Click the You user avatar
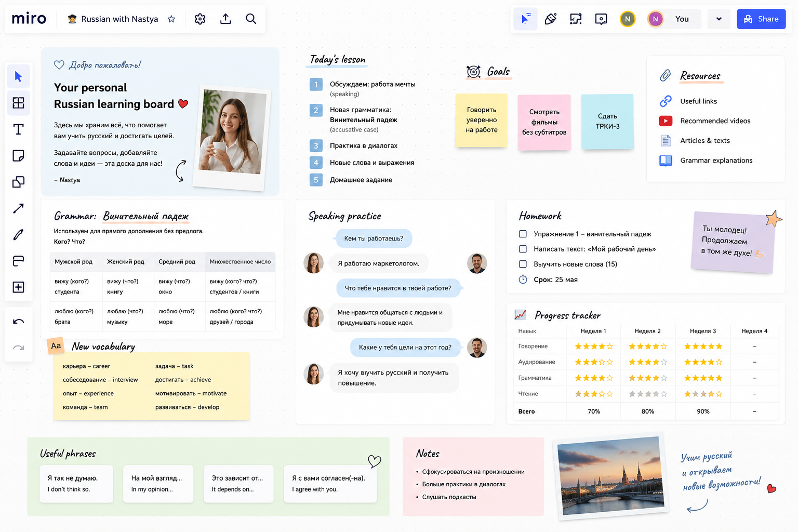This screenshot has height=532, width=798. click(x=656, y=19)
